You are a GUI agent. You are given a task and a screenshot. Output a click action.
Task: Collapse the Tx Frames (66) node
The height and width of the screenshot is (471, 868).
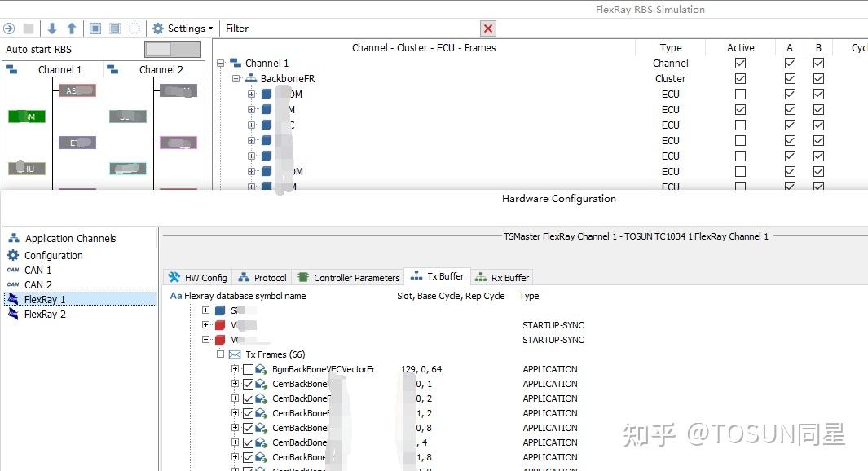coord(219,354)
